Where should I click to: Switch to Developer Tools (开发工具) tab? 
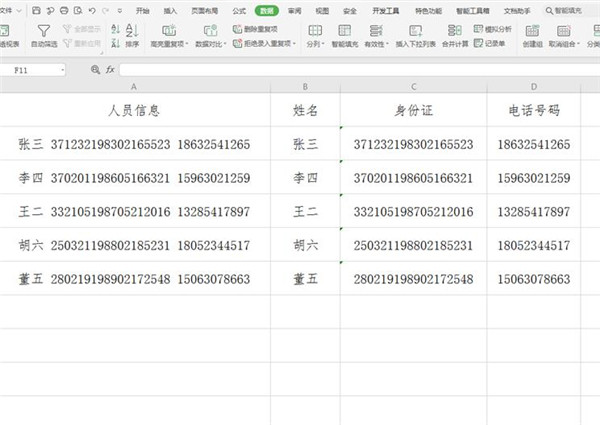[x=386, y=11]
